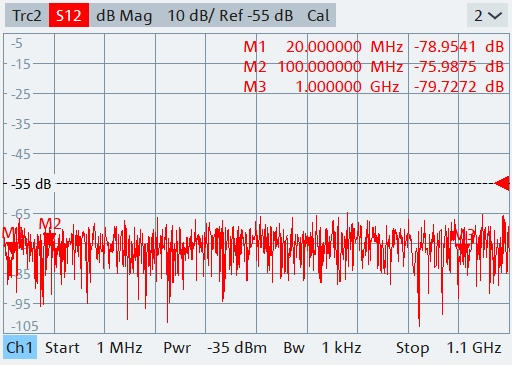The width and height of the screenshot is (512, 365).
Task: Click the -25 axis scale label
Action: click(21, 94)
